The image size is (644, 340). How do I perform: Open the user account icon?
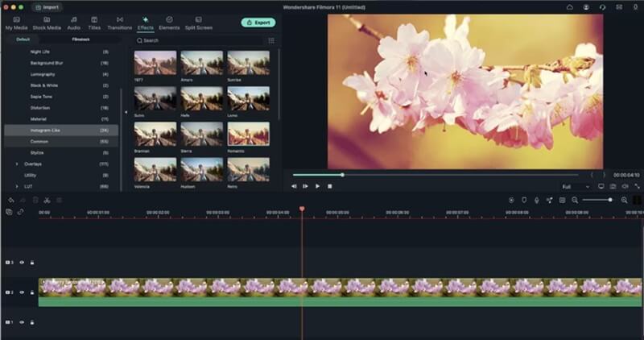(x=586, y=7)
